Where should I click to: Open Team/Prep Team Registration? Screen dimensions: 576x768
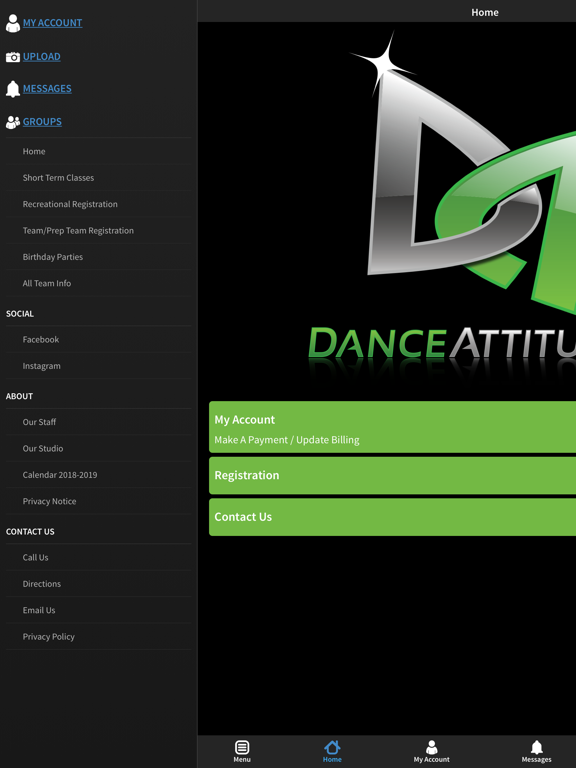pos(98,231)
